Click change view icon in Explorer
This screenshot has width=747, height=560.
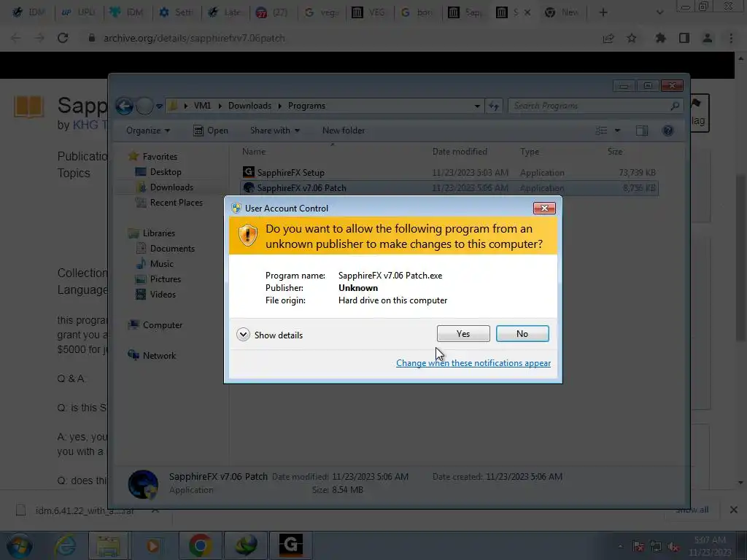click(x=601, y=131)
